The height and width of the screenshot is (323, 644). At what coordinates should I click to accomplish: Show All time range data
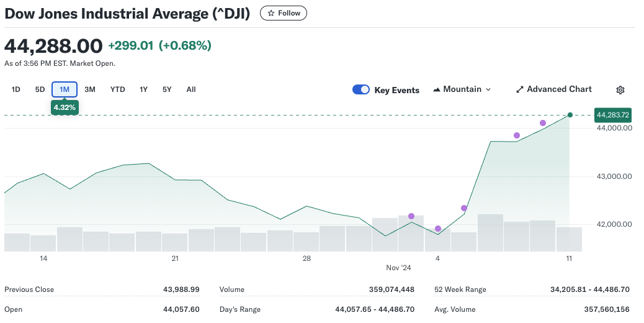click(x=191, y=89)
